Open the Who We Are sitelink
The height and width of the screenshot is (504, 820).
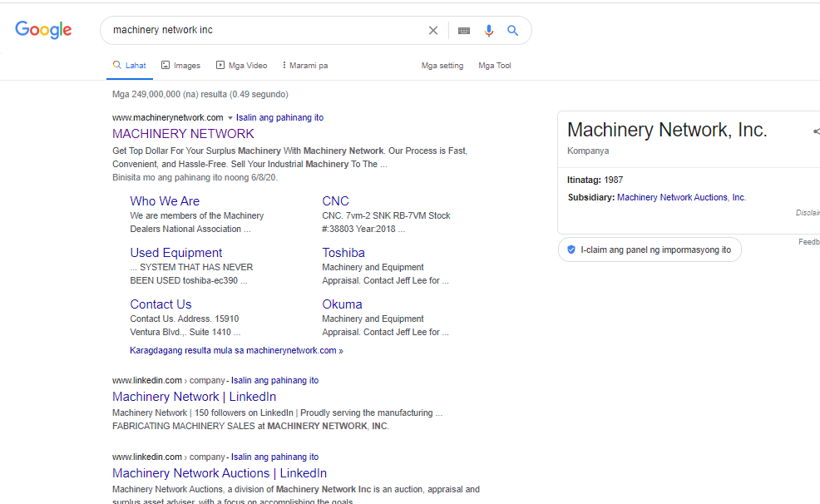[x=165, y=201]
